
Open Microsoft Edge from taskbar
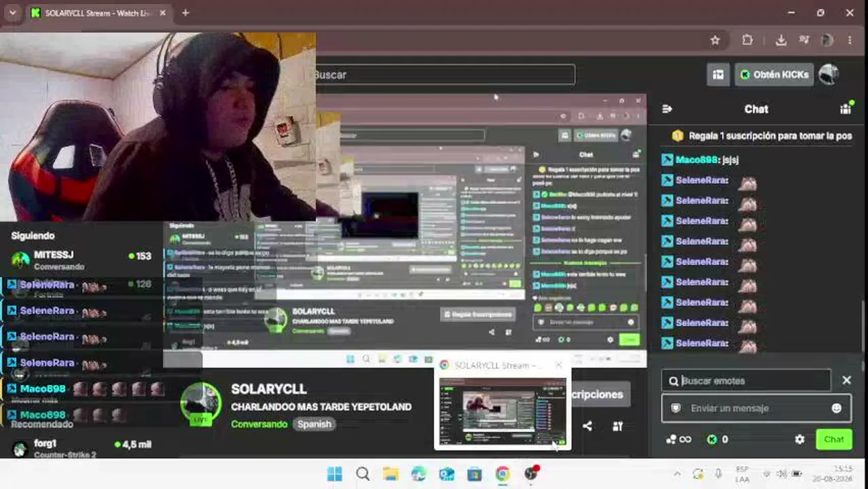click(x=418, y=474)
